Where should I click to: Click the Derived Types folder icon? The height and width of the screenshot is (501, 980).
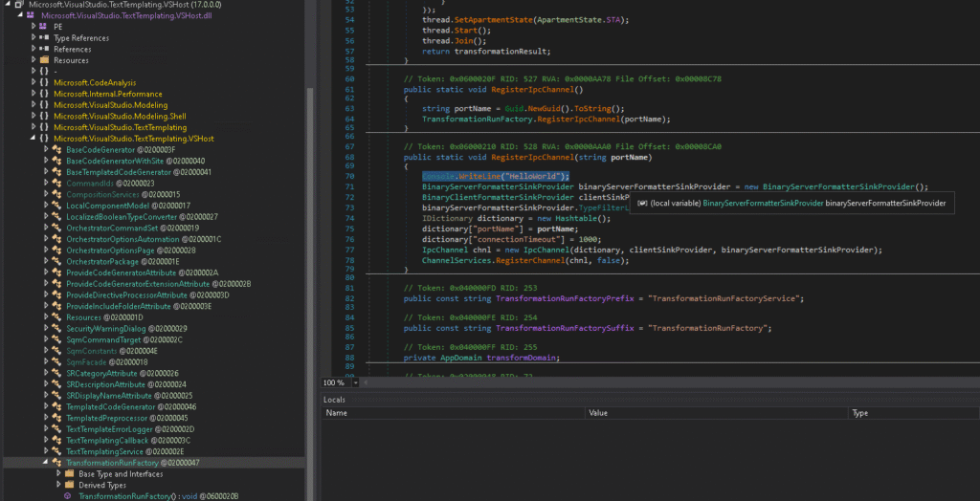pos(69,485)
